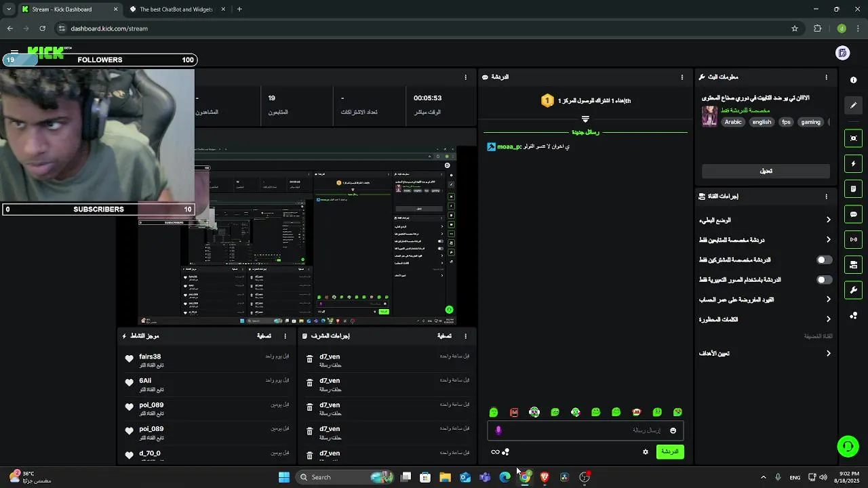868x488 pixels.
Task: Open the emoji smiley picker in message box
Action: [x=673, y=430]
